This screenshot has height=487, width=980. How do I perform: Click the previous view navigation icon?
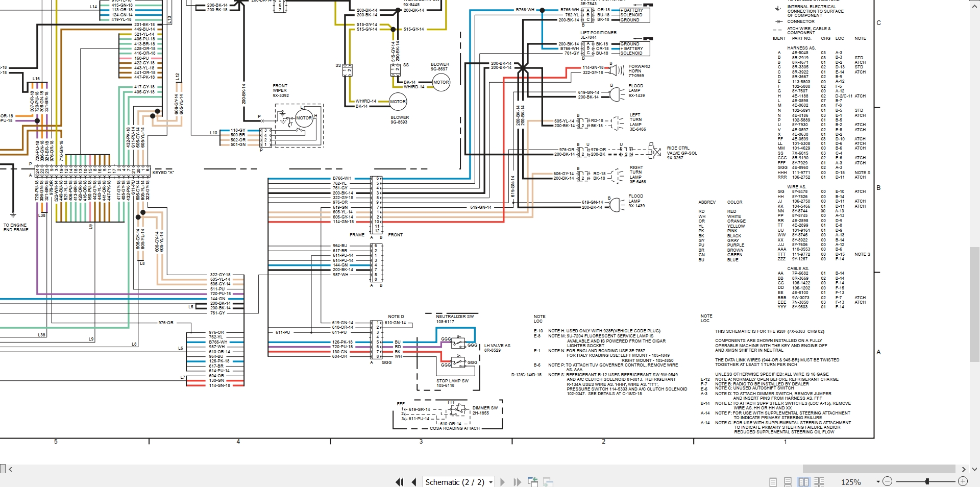point(533,482)
